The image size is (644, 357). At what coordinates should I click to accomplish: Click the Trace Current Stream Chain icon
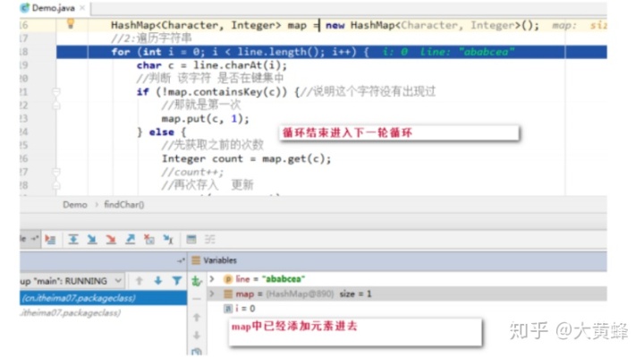[x=210, y=239]
